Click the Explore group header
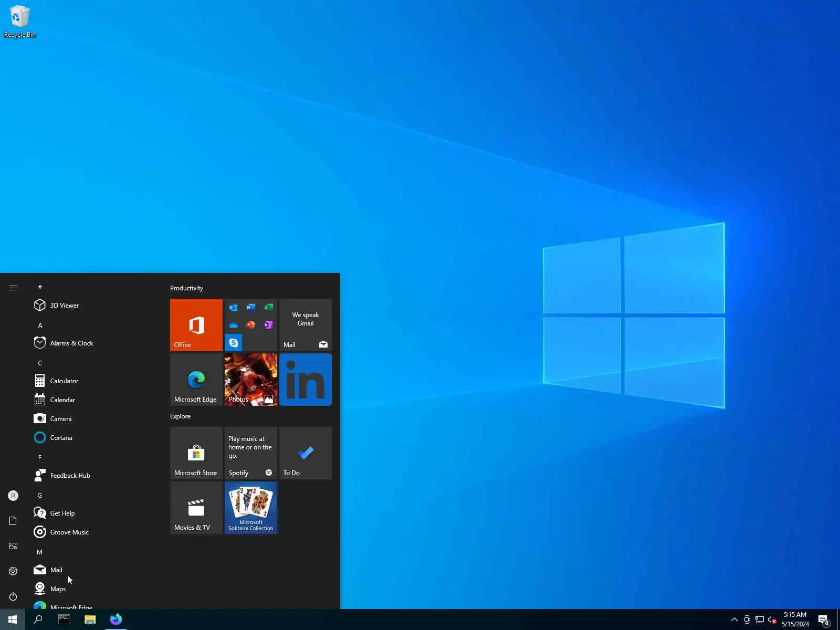The width and height of the screenshot is (840, 630). [180, 416]
